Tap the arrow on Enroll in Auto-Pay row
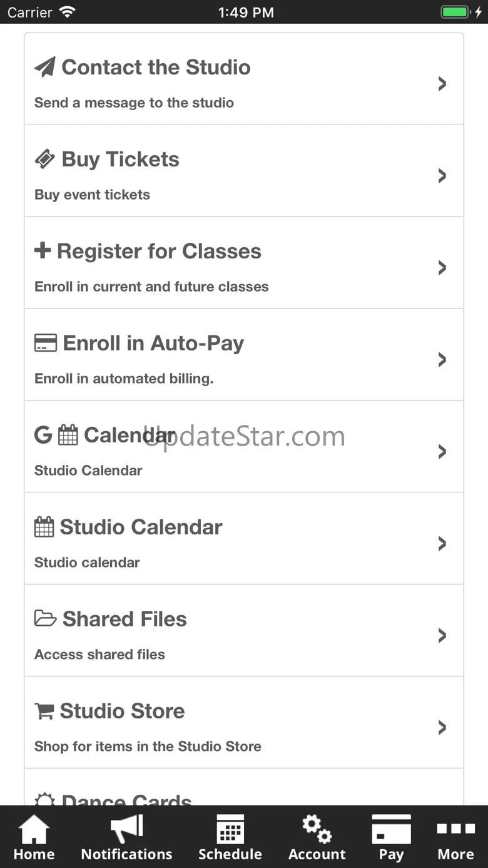 click(x=442, y=360)
